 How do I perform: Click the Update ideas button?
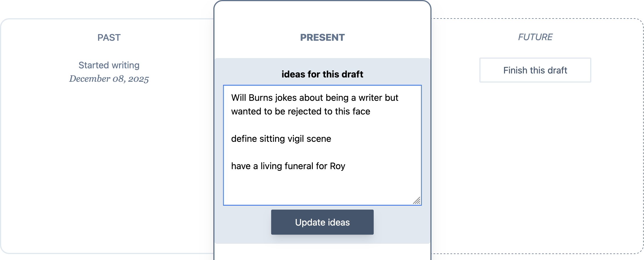click(x=322, y=222)
